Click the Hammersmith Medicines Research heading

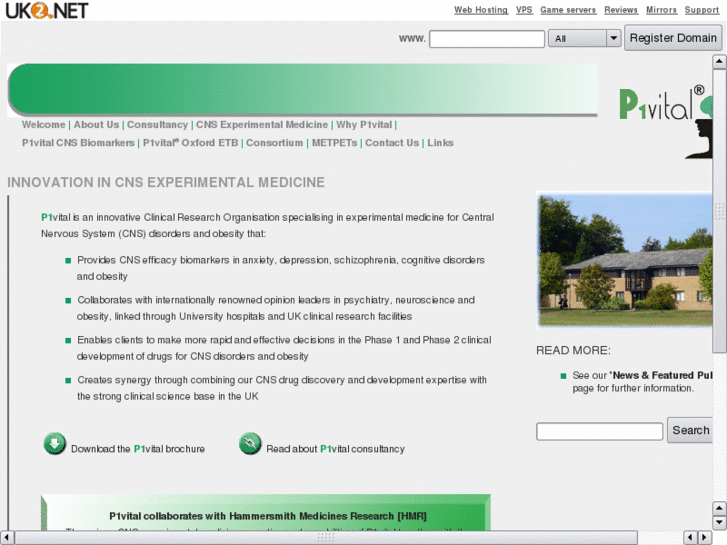[268, 516]
